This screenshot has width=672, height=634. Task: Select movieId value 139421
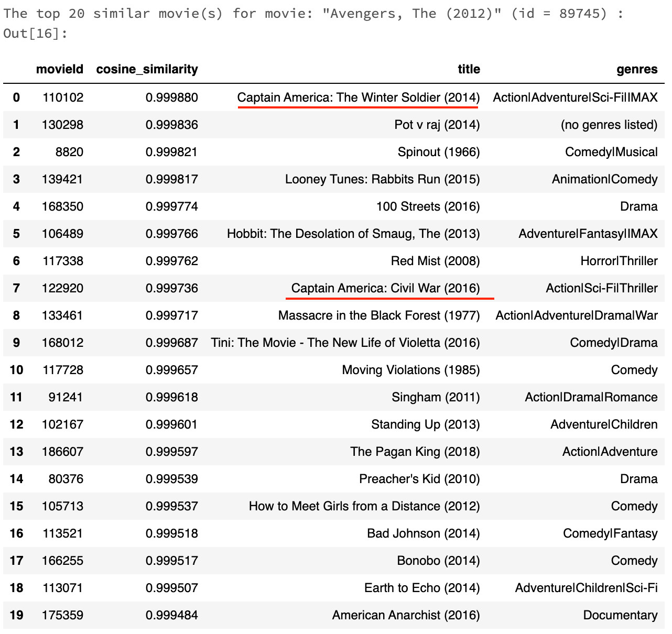[62, 179]
